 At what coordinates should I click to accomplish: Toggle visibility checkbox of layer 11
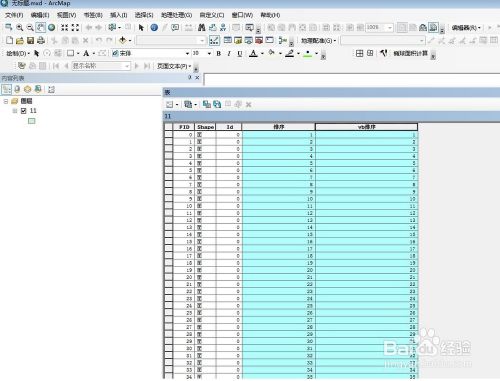click(x=23, y=111)
